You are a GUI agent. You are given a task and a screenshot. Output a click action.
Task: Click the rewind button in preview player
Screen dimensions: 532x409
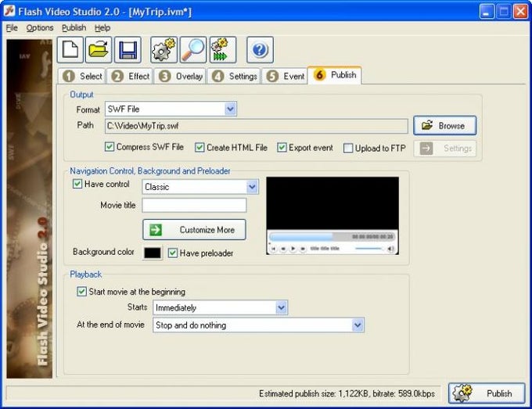(x=283, y=249)
